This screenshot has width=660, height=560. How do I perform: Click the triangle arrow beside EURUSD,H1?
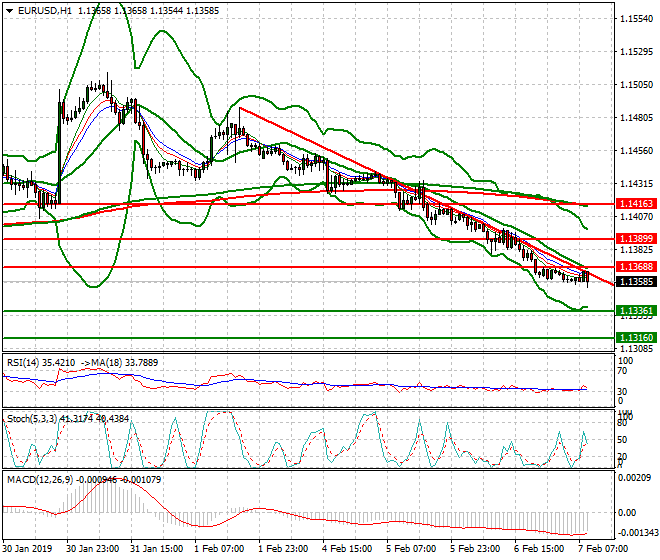click(8, 10)
